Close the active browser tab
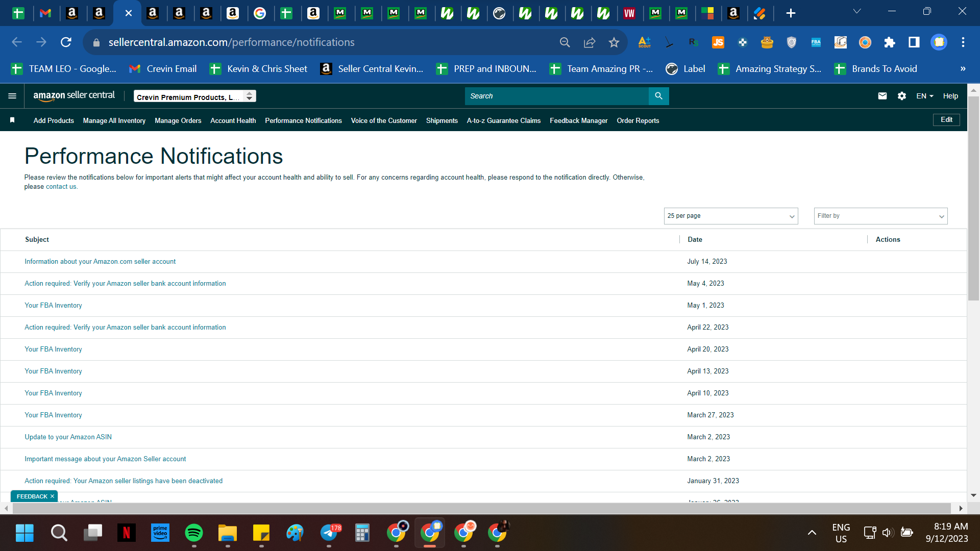The height and width of the screenshot is (551, 980). (129, 13)
